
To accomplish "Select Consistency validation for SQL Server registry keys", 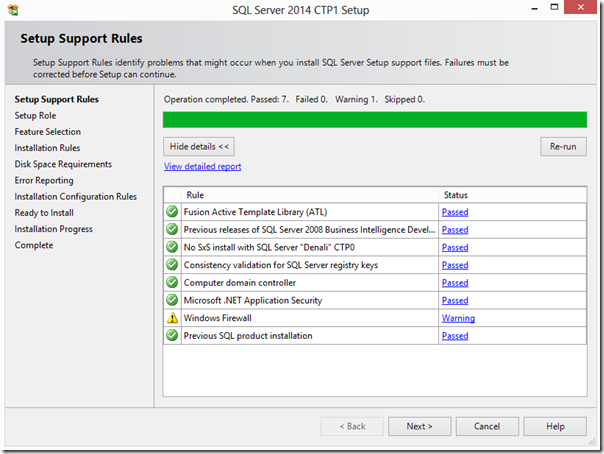I will [281, 265].
